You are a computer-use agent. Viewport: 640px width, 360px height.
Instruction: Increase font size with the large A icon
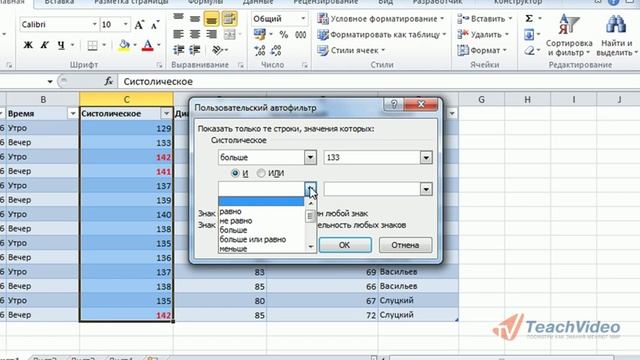[139, 24]
